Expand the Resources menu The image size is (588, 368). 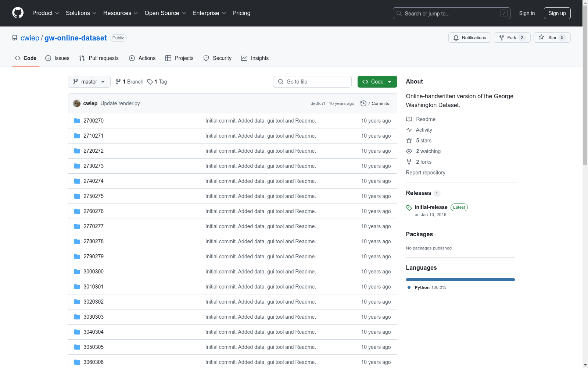click(x=121, y=13)
